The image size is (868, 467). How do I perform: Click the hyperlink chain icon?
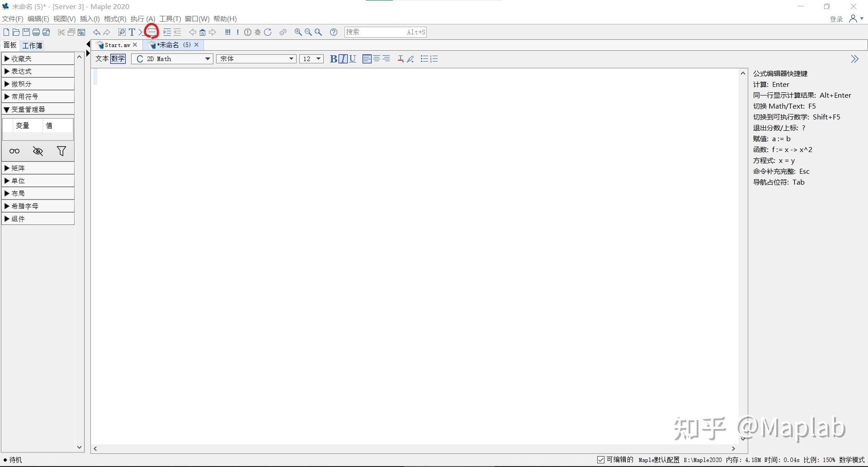[283, 32]
